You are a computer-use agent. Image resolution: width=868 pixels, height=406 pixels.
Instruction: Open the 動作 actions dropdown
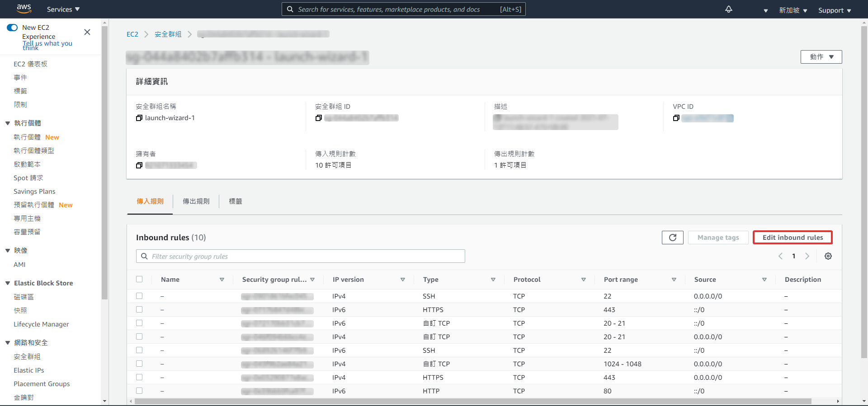tap(821, 57)
